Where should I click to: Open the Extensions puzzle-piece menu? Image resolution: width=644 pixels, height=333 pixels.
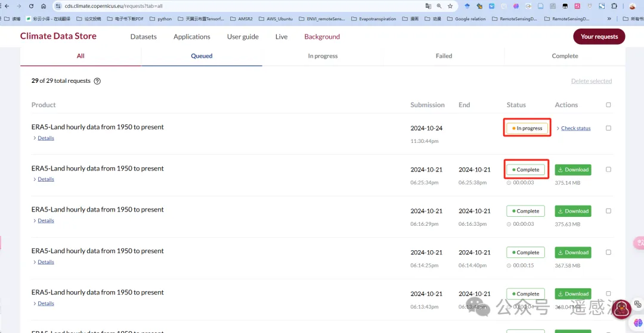tap(614, 6)
